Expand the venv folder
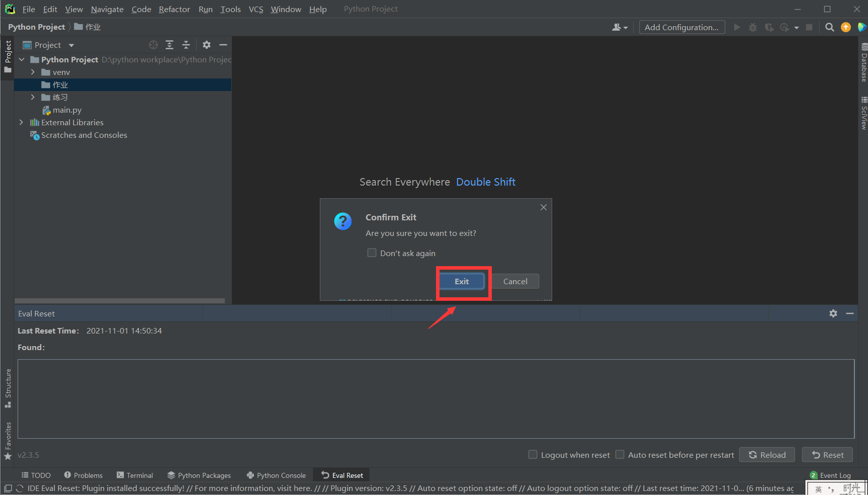Viewport: 868px width, 495px height. (33, 72)
